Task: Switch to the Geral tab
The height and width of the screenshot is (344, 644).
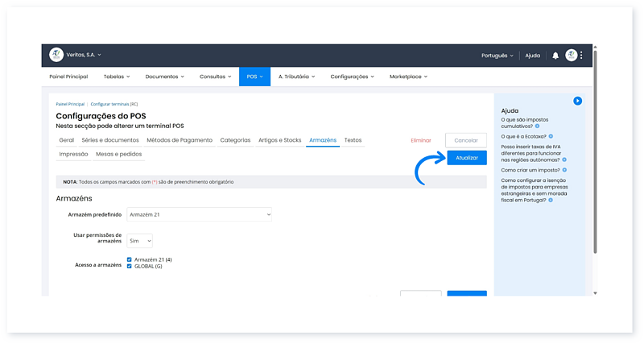Action: click(x=67, y=140)
